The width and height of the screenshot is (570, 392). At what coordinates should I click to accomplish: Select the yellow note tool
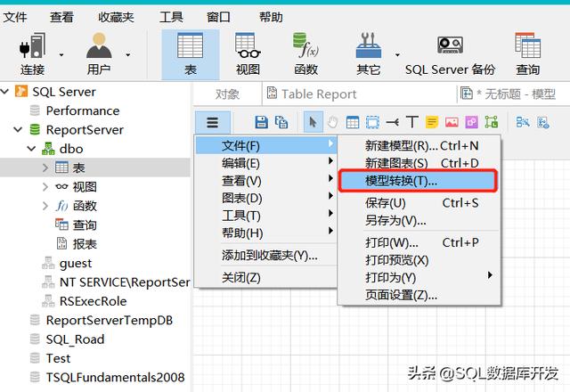point(431,123)
